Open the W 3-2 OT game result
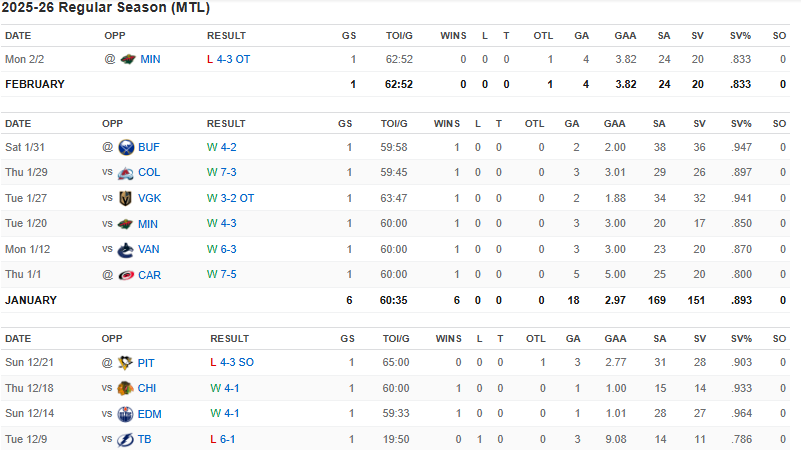This screenshot has width=801, height=450. 231,198
